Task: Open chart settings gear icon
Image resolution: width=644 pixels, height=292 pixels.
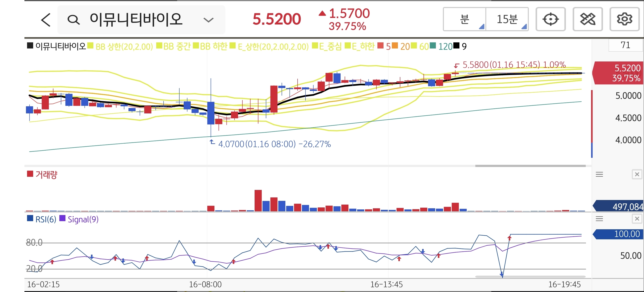Action: point(624,19)
